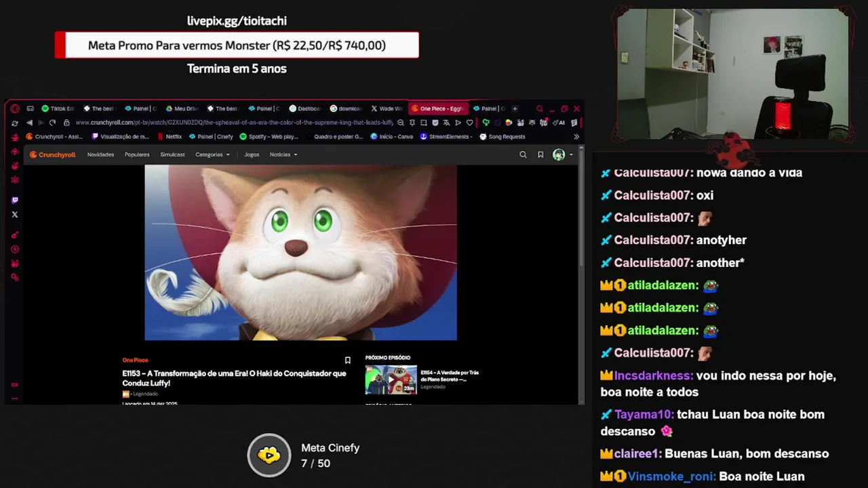
Task: Switch to the Meu Drive tab
Action: pos(182,108)
